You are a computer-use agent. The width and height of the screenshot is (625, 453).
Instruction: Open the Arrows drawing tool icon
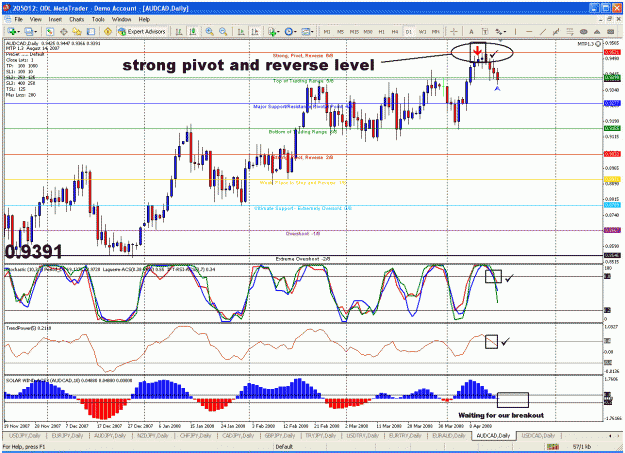[x=499, y=32]
